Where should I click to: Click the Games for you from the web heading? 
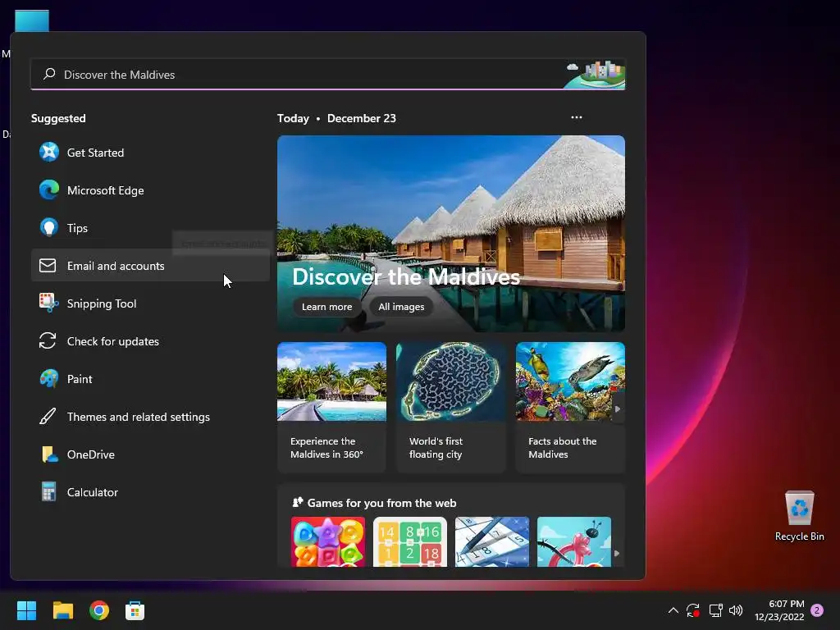(x=381, y=503)
